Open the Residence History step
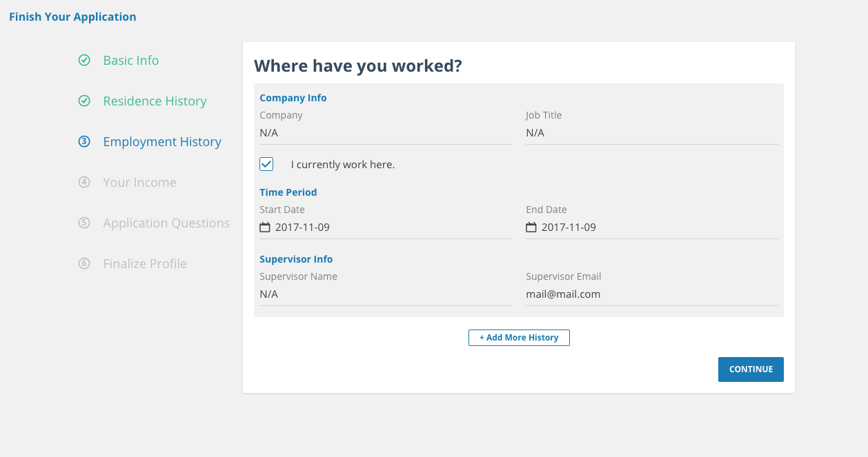Viewport: 868px width, 457px height. click(x=155, y=101)
